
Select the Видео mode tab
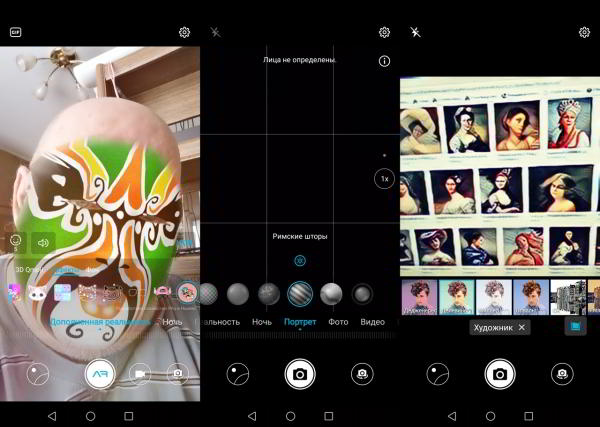372,322
